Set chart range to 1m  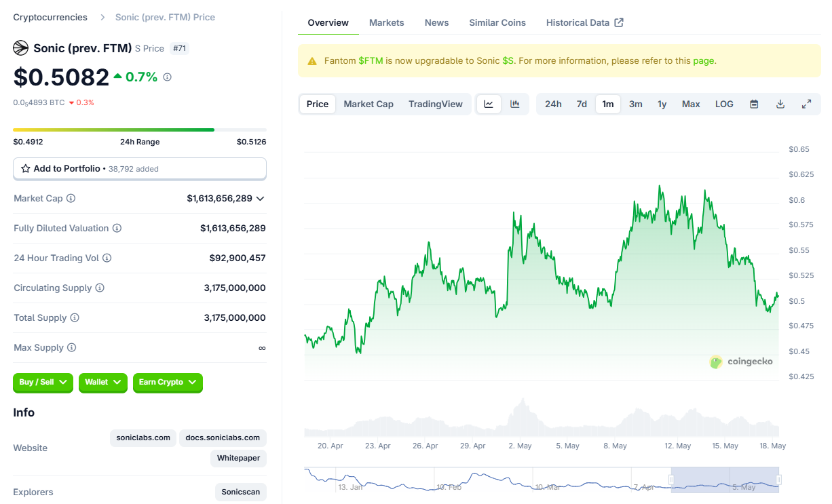[608, 104]
